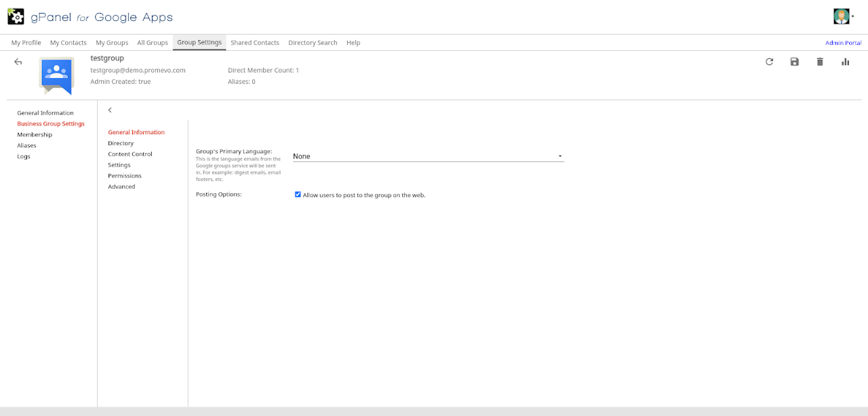Click the blue testgroup avatar image
Screen dimensions: 868x416
[56, 75]
